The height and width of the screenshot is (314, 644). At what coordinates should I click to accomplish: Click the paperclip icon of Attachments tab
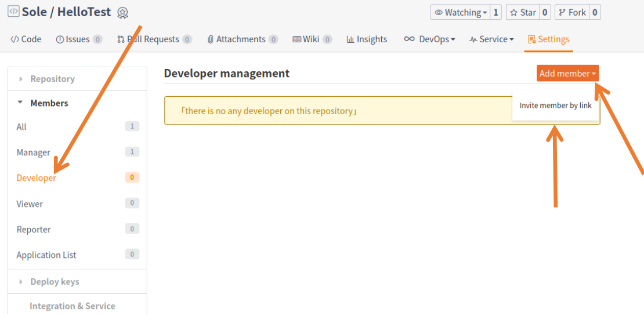(x=211, y=39)
